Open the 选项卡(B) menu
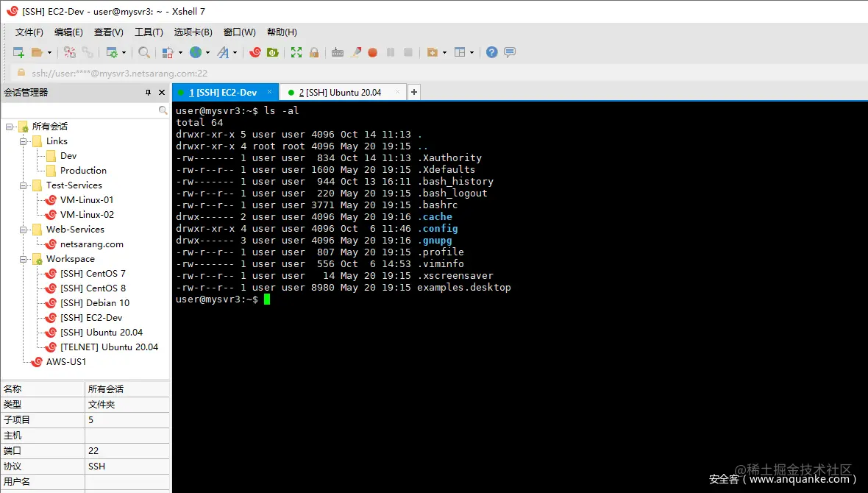868x493 pixels. [193, 32]
